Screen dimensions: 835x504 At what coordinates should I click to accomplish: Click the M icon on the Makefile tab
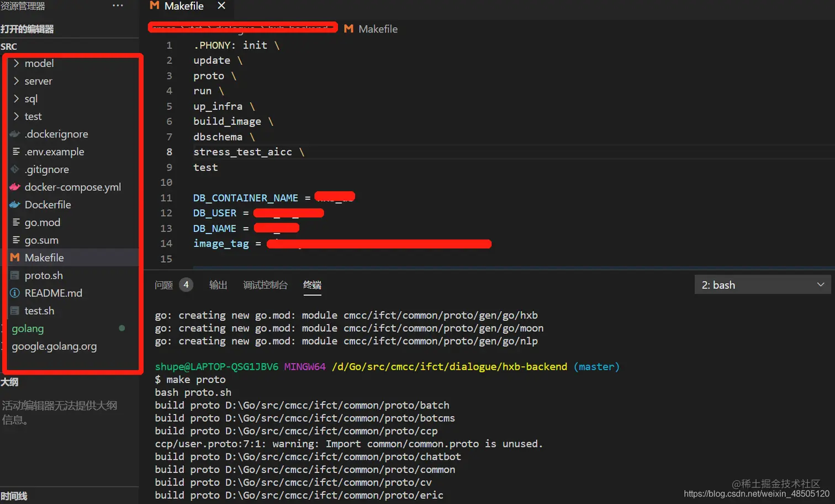tap(155, 6)
